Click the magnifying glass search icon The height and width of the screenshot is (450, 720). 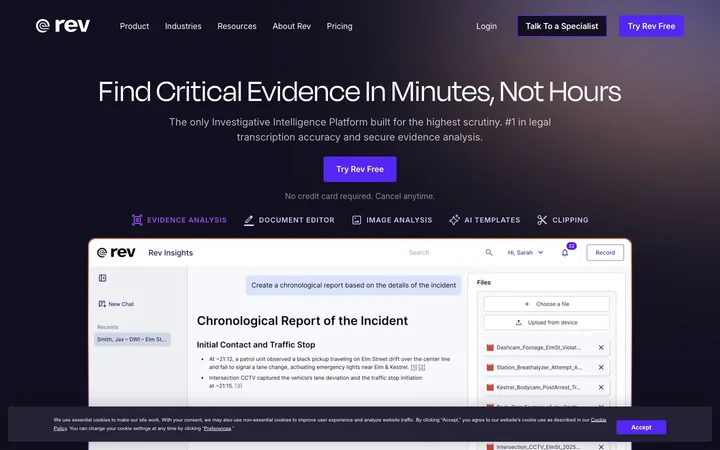[489, 253]
